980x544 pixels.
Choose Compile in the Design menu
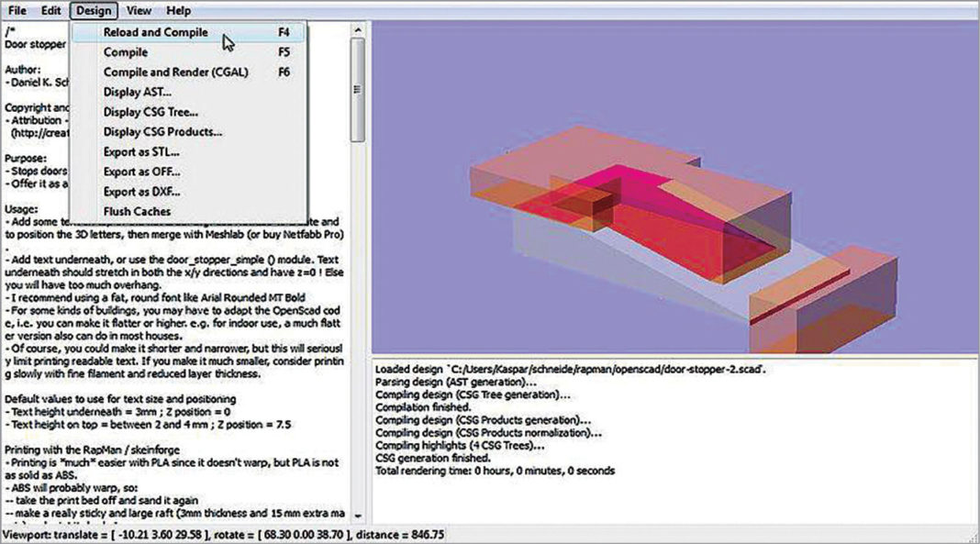[x=126, y=51]
